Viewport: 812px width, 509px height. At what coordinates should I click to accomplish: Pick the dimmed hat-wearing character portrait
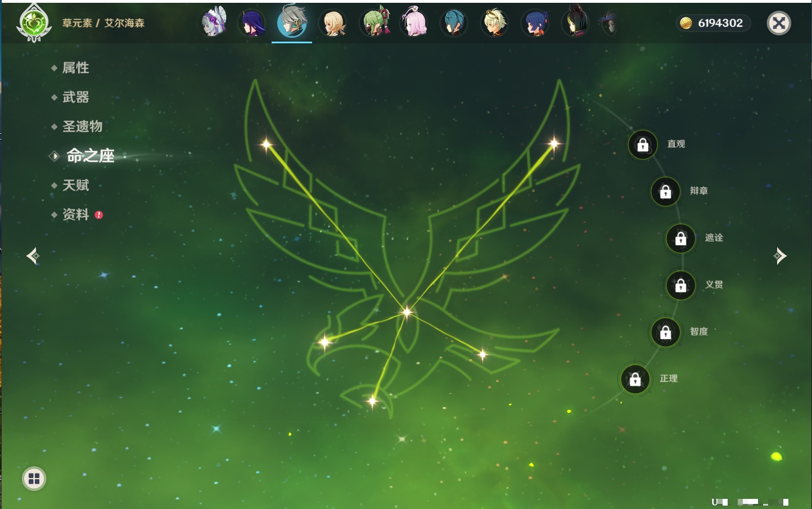pos(610,23)
